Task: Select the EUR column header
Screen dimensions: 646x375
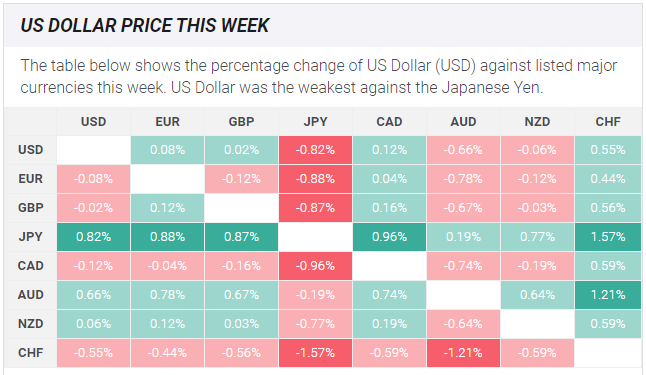Action: (x=167, y=122)
